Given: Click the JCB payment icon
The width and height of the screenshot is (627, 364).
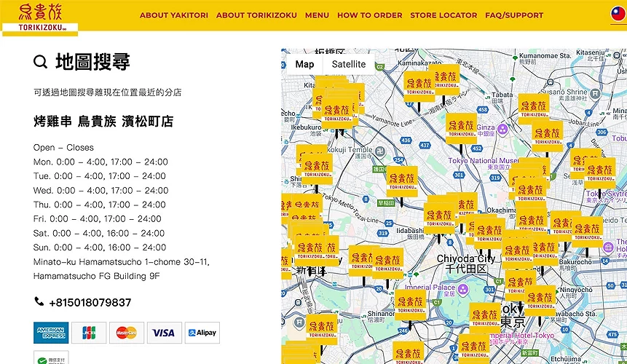Looking at the screenshot, I should [x=89, y=333].
